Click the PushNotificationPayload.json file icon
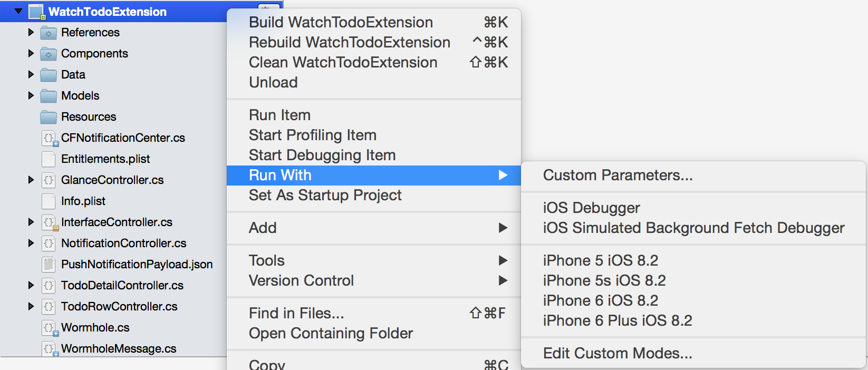This screenshot has height=370, width=868. click(x=49, y=265)
